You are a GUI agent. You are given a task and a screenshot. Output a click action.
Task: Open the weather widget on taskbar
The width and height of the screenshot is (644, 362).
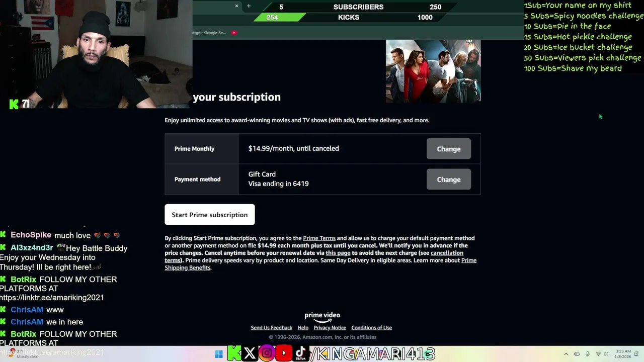pos(23,354)
